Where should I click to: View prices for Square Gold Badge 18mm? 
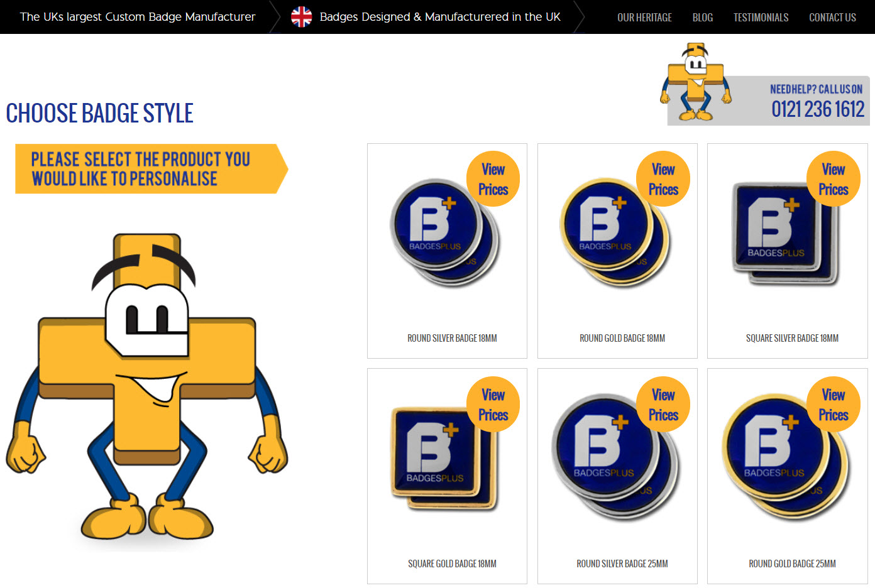tap(493, 405)
